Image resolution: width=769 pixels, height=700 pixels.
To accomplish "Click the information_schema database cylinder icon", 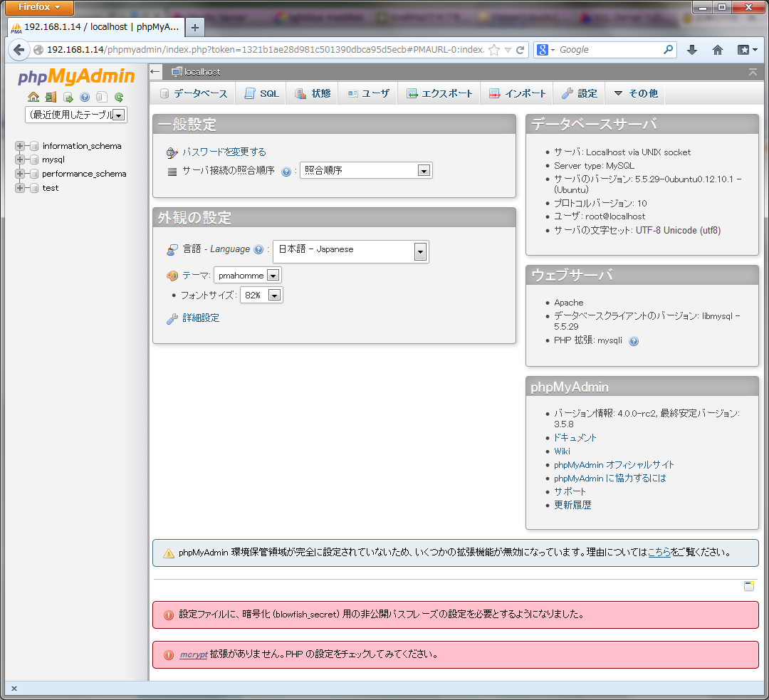I will [34, 146].
